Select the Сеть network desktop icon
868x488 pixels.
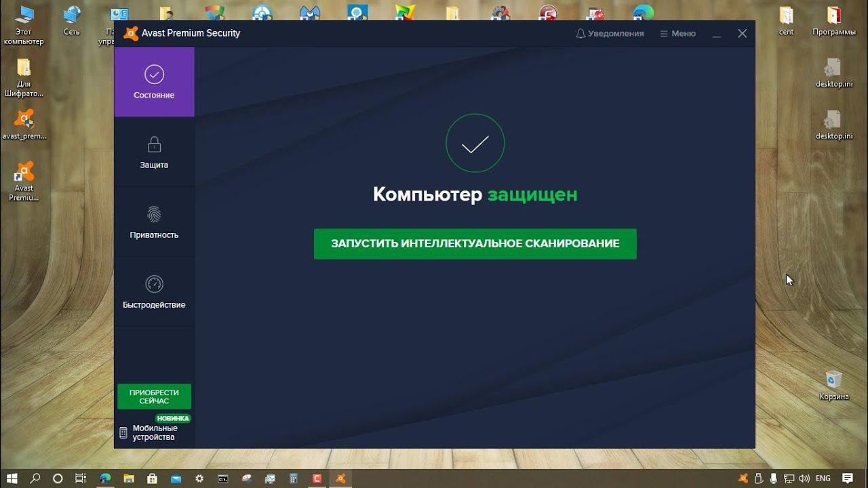(71, 20)
